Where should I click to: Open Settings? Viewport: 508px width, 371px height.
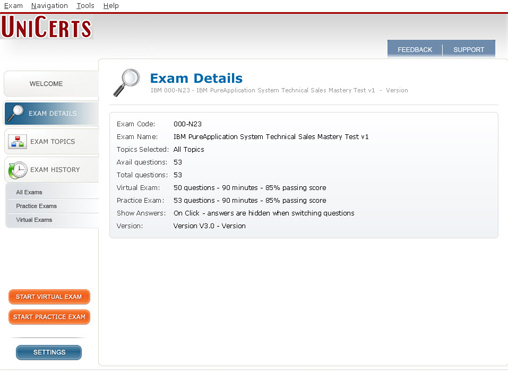[x=49, y=352]
